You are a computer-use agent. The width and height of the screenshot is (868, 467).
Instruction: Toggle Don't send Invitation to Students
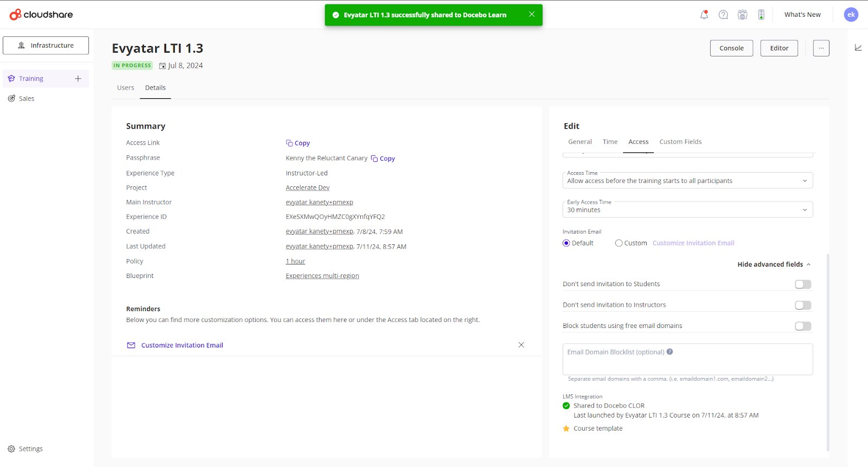803,285
